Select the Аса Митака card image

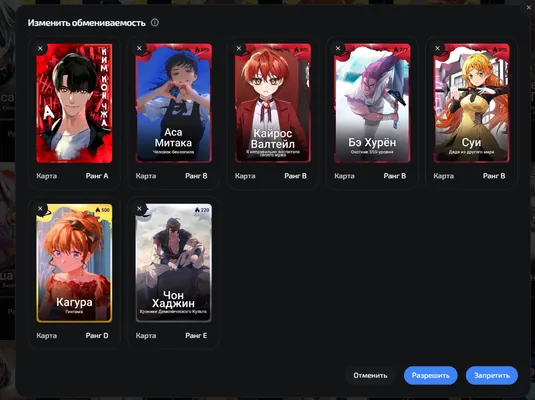[x=173, y=103]
